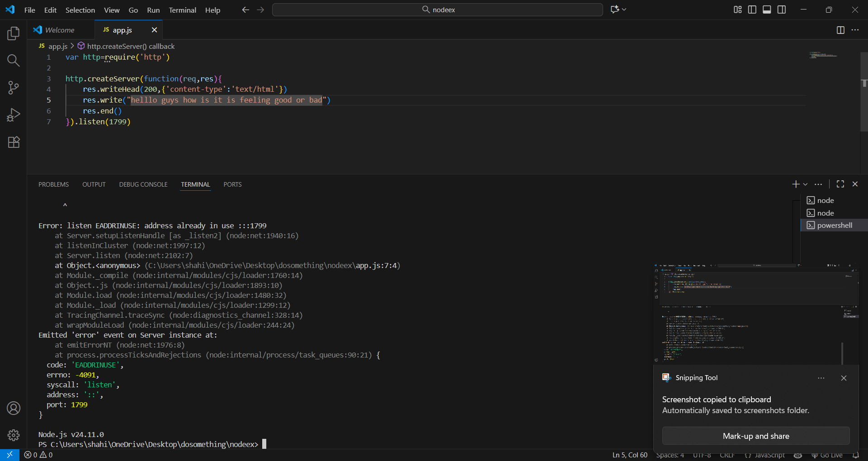
Task: Open the Accounts menu icon
Action: pyautogui.click(x=14, y=408)
